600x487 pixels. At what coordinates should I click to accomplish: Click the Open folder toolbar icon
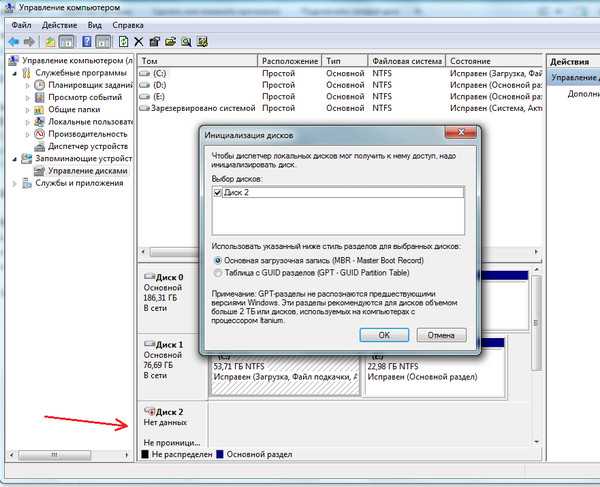click(x=170, y=41)
